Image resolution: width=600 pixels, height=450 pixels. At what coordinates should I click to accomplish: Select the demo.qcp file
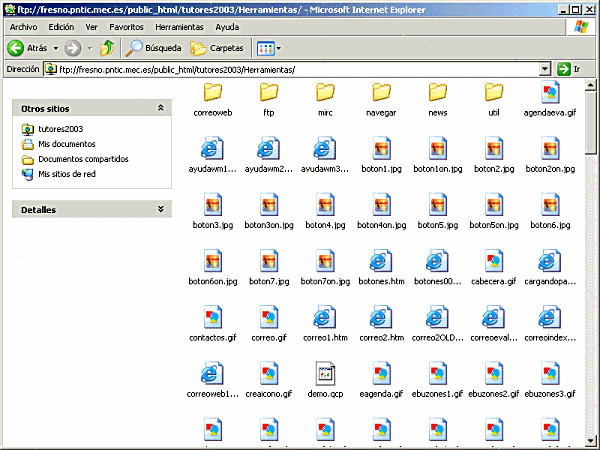[325, 374]
